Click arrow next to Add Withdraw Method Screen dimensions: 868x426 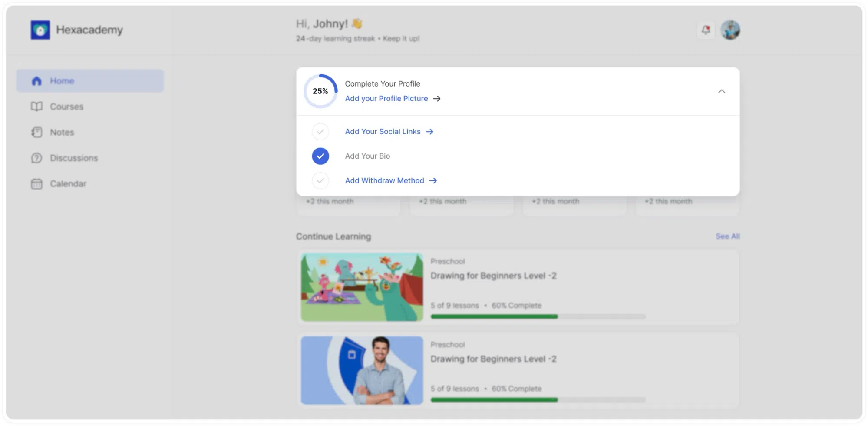tap(433, 180)
